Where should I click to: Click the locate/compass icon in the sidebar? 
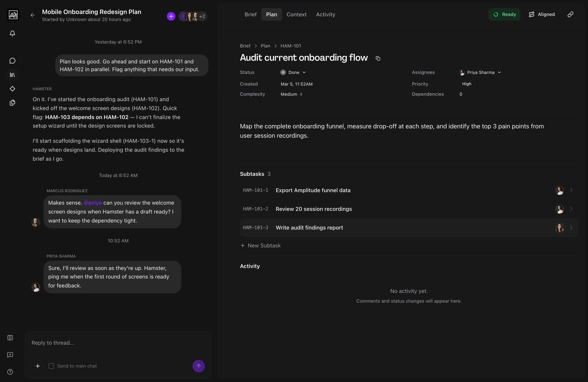click(12, 89)
